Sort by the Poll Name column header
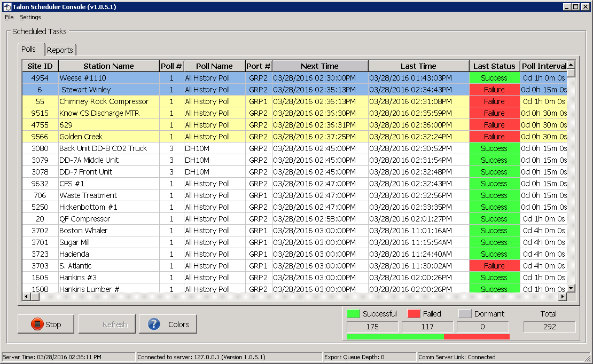This screenshot has height=364, width=593. pyautogui.click(x=214, y=66)
